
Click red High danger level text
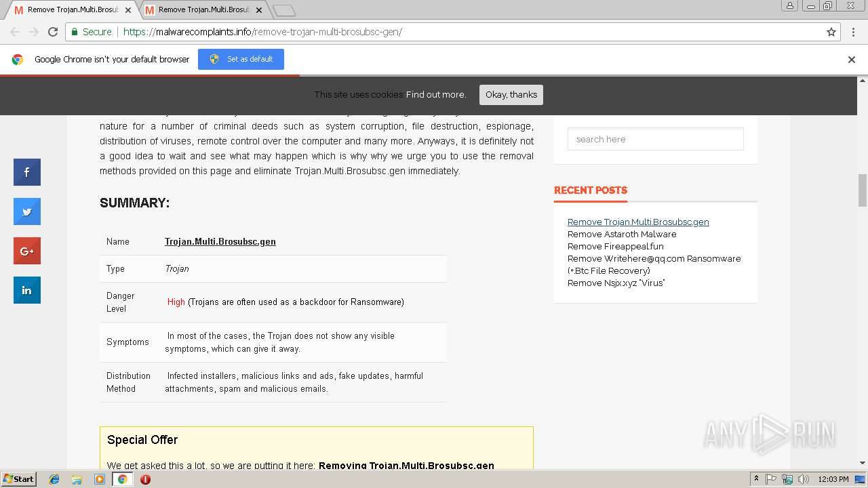[x=176, y=302]
